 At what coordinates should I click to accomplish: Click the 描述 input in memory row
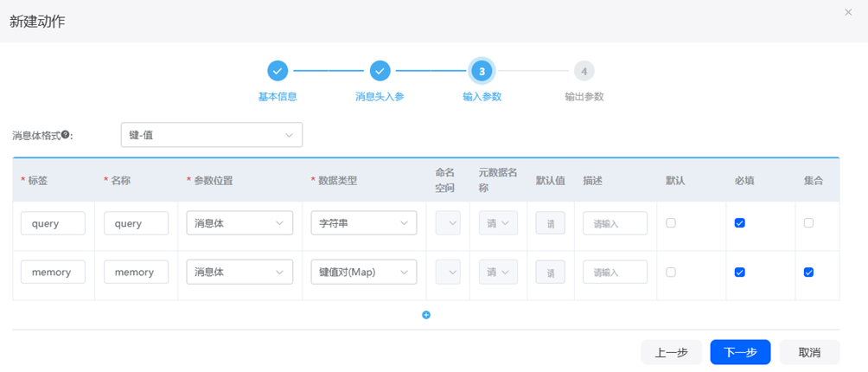click(615, 273)
